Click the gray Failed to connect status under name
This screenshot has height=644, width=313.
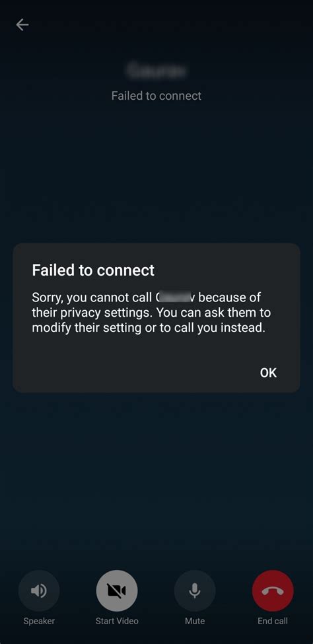tap(156, 96)
